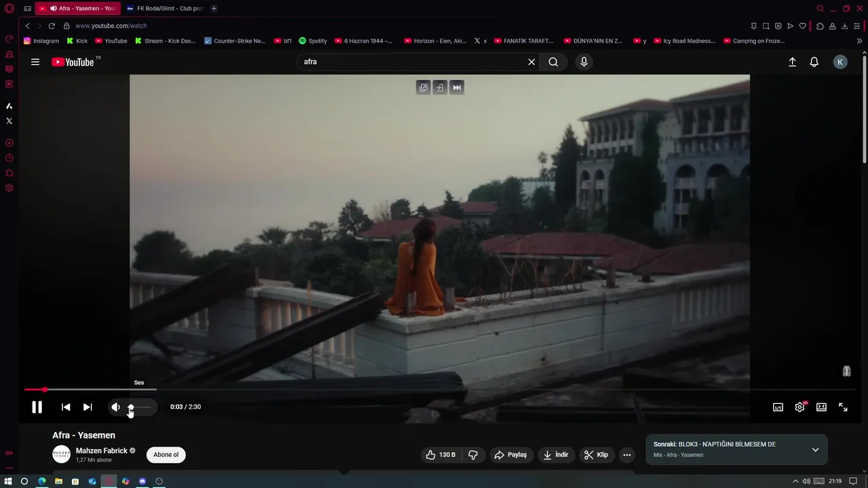Share the video via Paylaş

[x=510, y=455]
